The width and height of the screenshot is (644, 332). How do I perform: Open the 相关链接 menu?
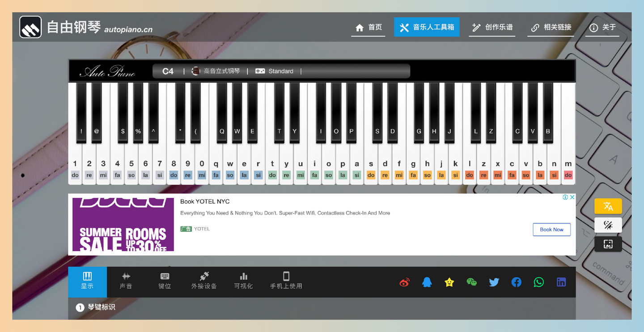click(551, 27)
